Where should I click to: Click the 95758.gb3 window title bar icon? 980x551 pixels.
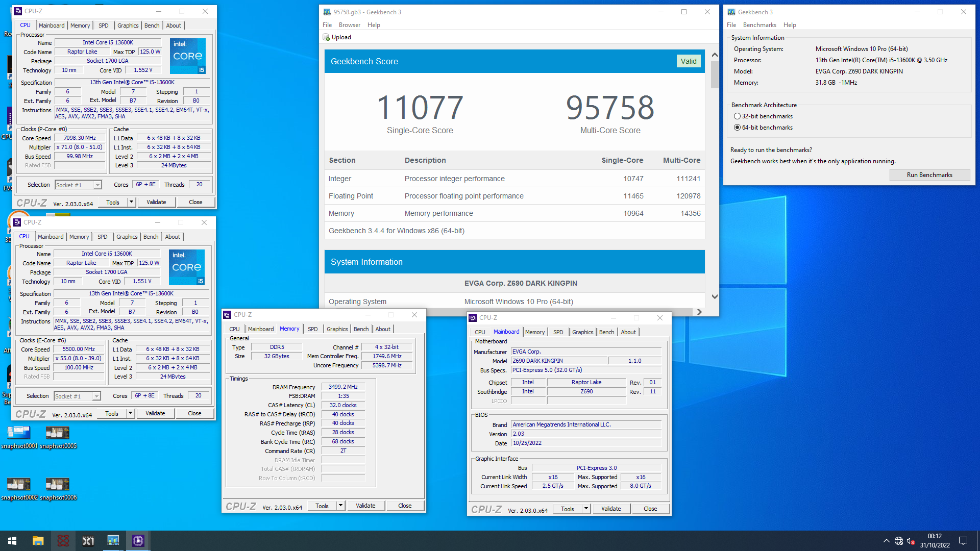327,12
